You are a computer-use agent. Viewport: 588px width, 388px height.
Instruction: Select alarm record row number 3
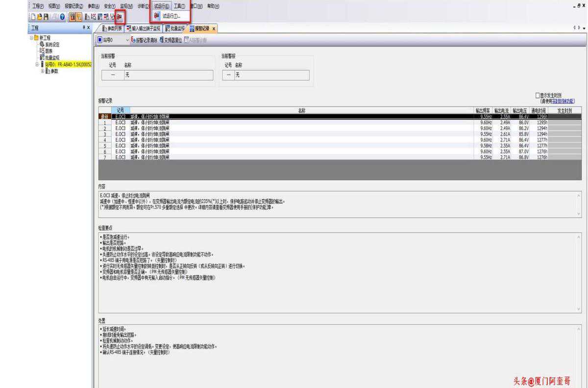pos(294,134)
